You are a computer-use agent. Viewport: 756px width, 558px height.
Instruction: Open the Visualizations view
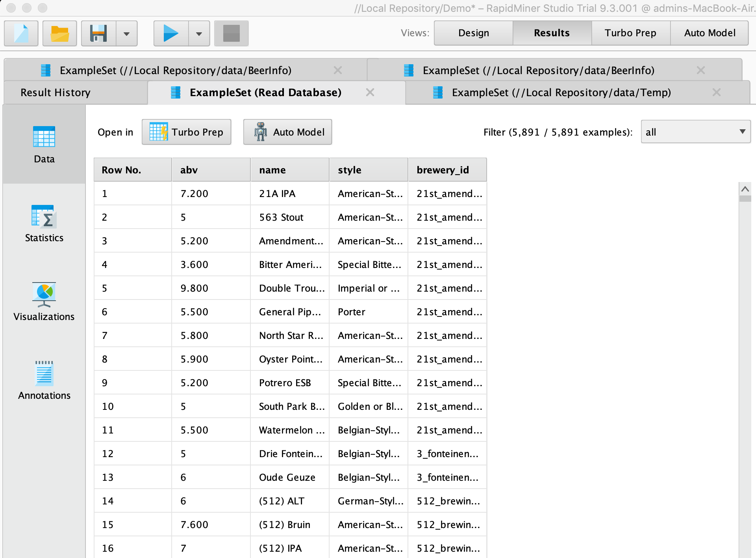(x=44, y=301)
